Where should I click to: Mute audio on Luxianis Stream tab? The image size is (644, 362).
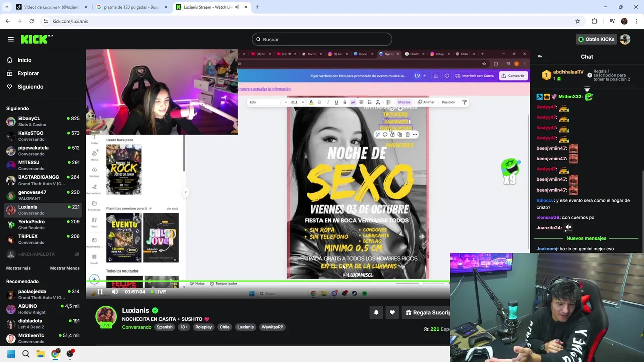(237, 7)
